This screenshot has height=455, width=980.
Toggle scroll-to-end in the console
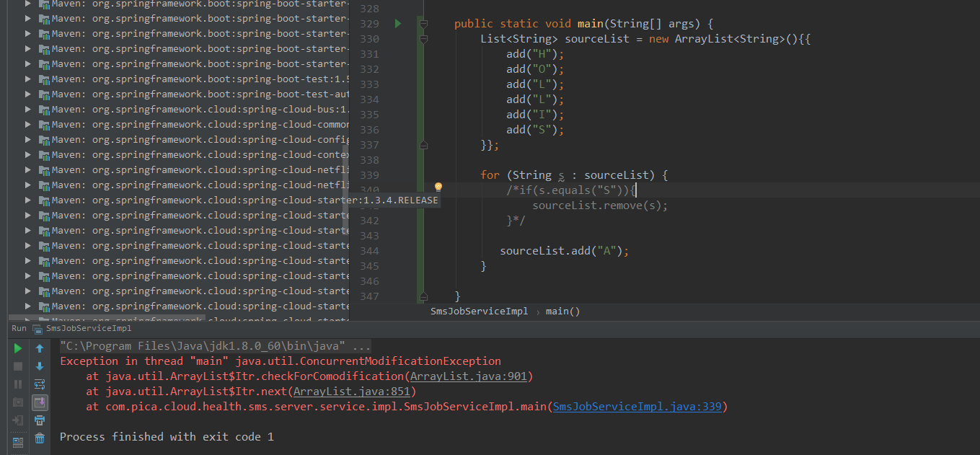[40, 402]
